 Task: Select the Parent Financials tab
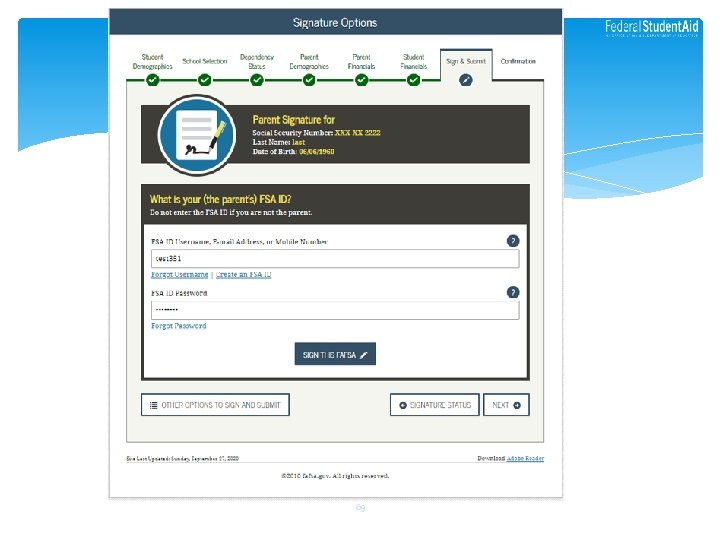click(x=361, y=62)
